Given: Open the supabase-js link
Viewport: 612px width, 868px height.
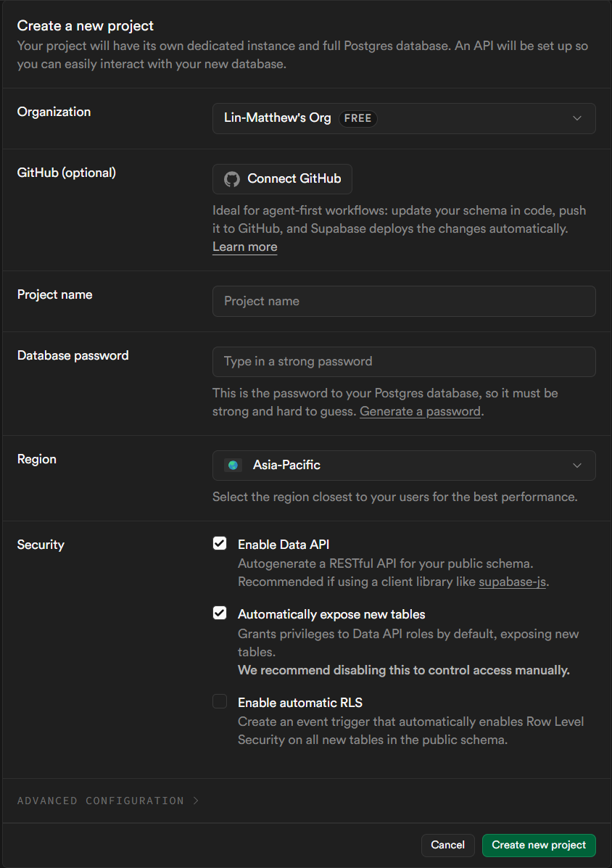Looking at the screenshot, I should click(x=513, y=582).
